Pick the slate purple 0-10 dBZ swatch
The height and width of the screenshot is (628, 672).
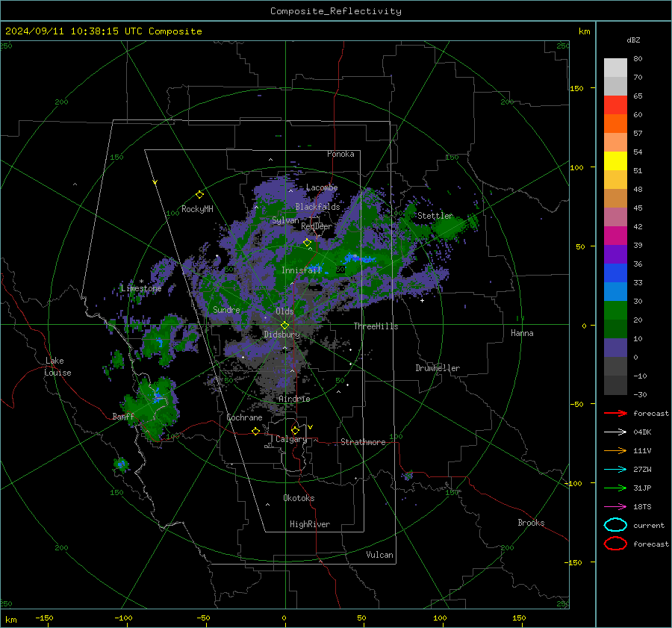tap(615, 348)
